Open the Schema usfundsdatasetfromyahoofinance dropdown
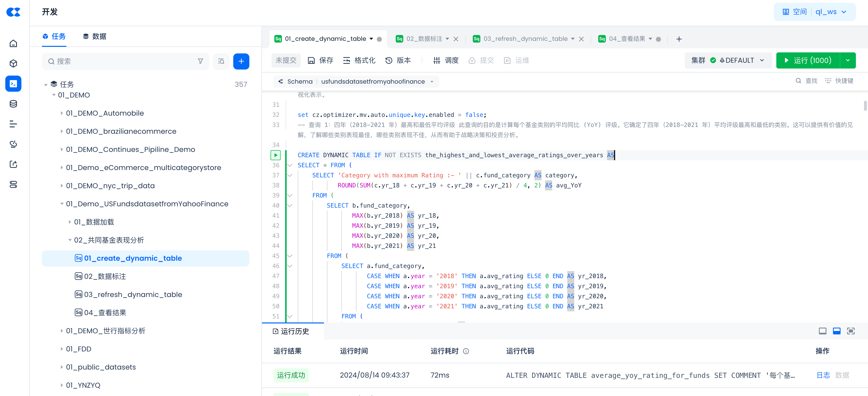 [x=356, y=82]
